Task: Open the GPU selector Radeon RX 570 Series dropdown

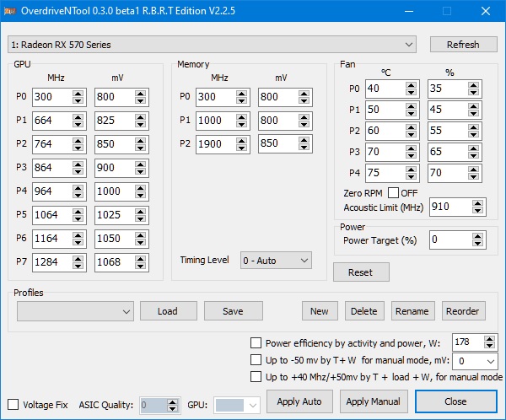Action: click(x=212, y=45)
